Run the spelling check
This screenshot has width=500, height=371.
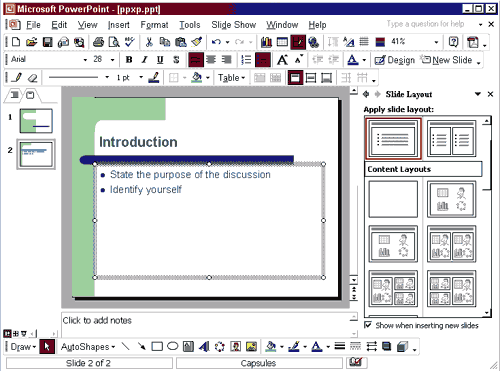[x=130, y=42]
